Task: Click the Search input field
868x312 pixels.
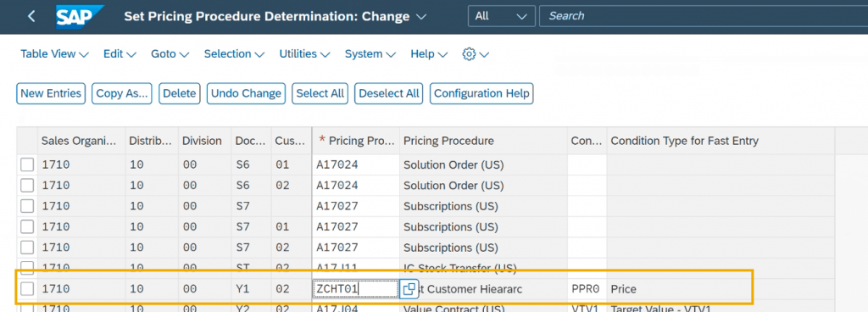Action: point(703,16)
